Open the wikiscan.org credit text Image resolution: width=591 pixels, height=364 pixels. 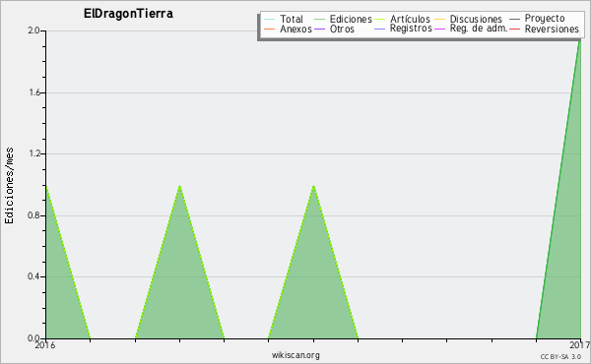pyautogui.click(x=295, y=355)
